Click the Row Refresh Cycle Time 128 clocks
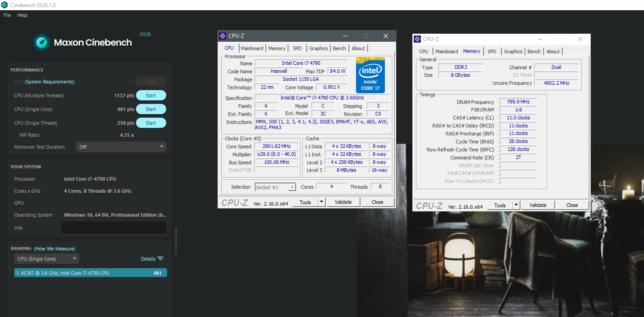Viewport: 644px width, 317px height. click(518, 150)
